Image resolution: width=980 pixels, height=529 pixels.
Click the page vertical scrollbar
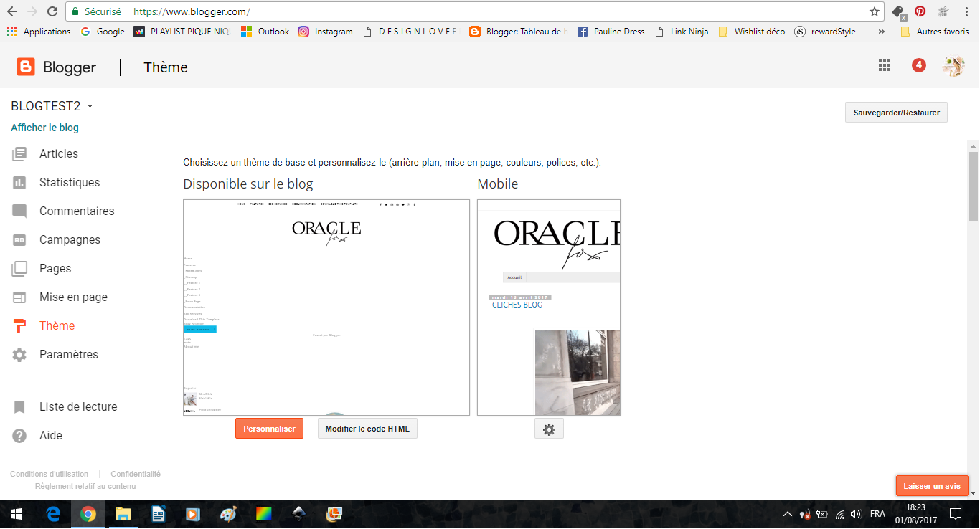point(973,186)
